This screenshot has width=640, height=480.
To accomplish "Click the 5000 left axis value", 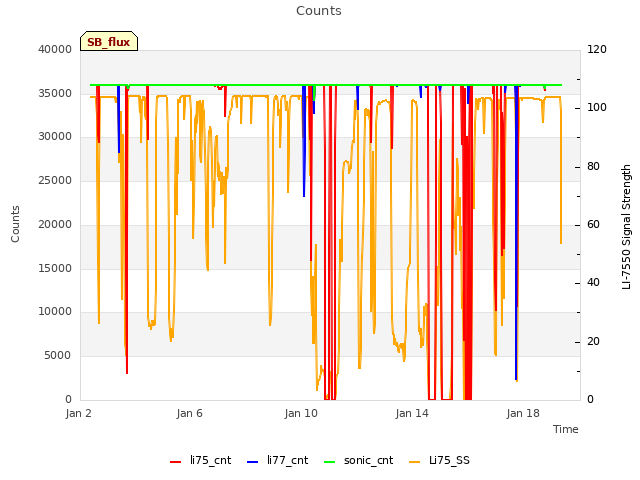I will (x=58, y=356).
